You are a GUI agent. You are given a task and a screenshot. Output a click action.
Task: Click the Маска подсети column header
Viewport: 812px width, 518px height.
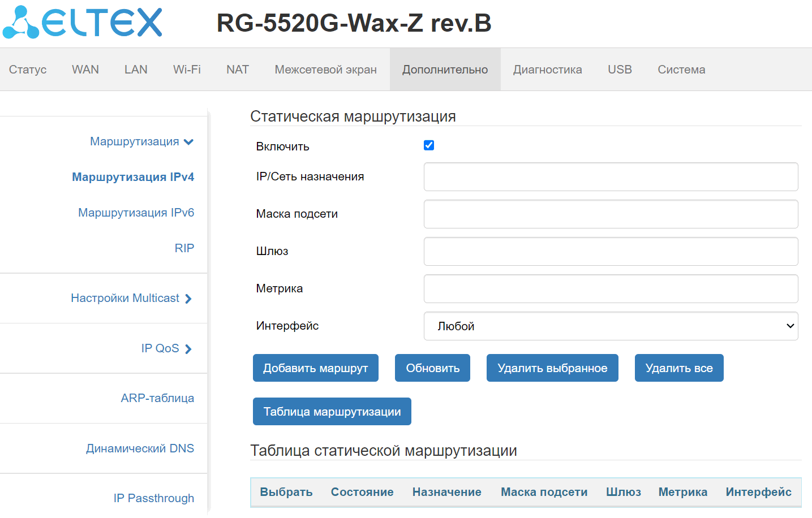(544, 492)
